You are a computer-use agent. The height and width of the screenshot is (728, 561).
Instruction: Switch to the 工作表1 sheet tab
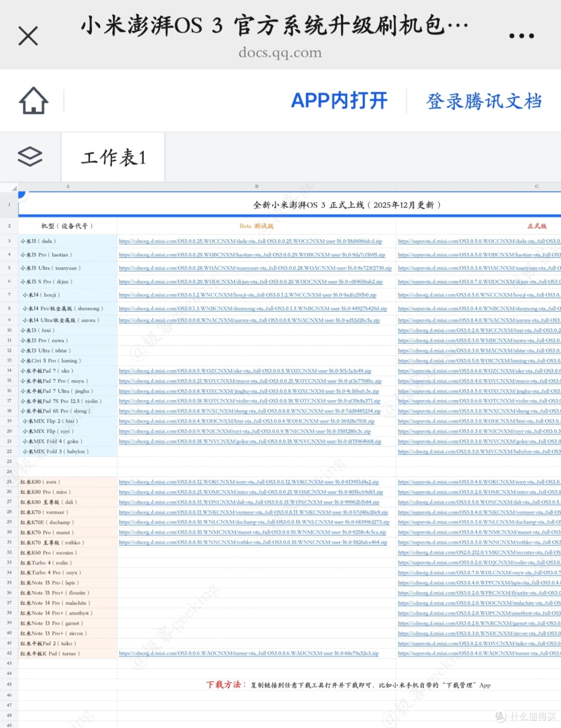[113, 157]
